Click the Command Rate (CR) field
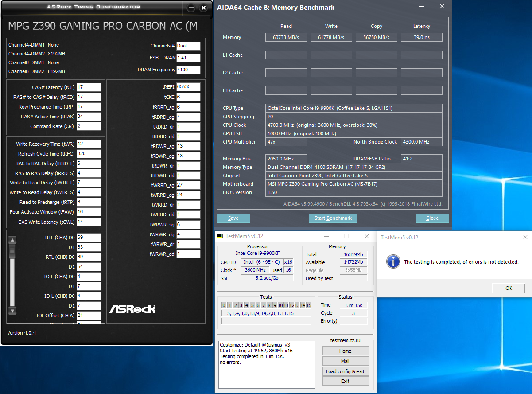 point(89,126)
